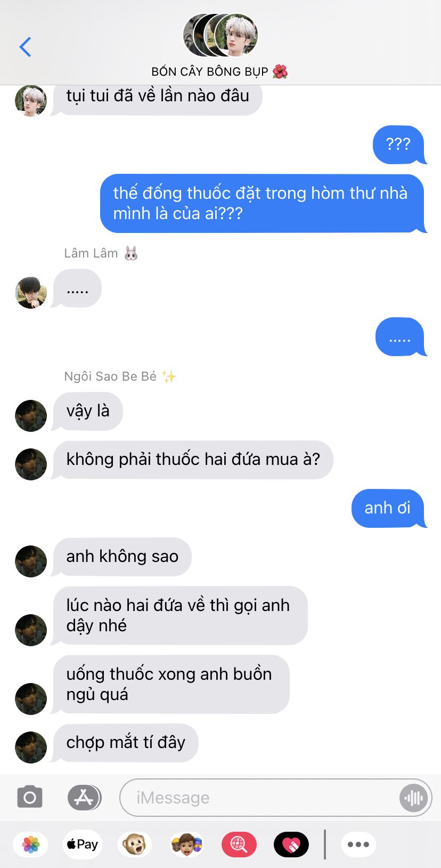Open Memoji stickers icon

click(186, 845)
